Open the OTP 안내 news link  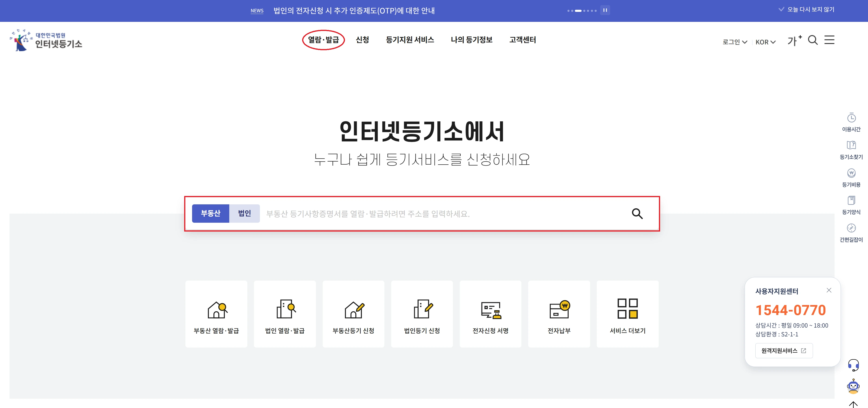pos(354,10)
